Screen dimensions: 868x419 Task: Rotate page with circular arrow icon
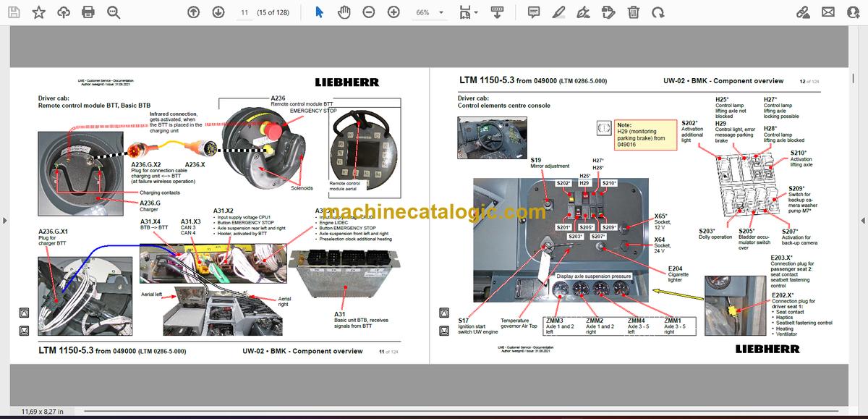click(x=658, y=12)
